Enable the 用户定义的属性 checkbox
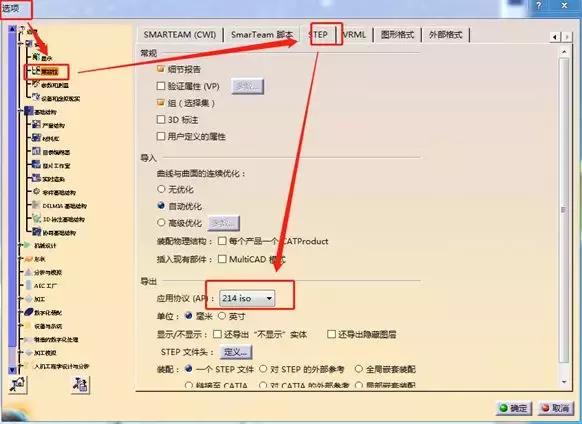Viewport: 582px width, 424px height. coord(160,136)
